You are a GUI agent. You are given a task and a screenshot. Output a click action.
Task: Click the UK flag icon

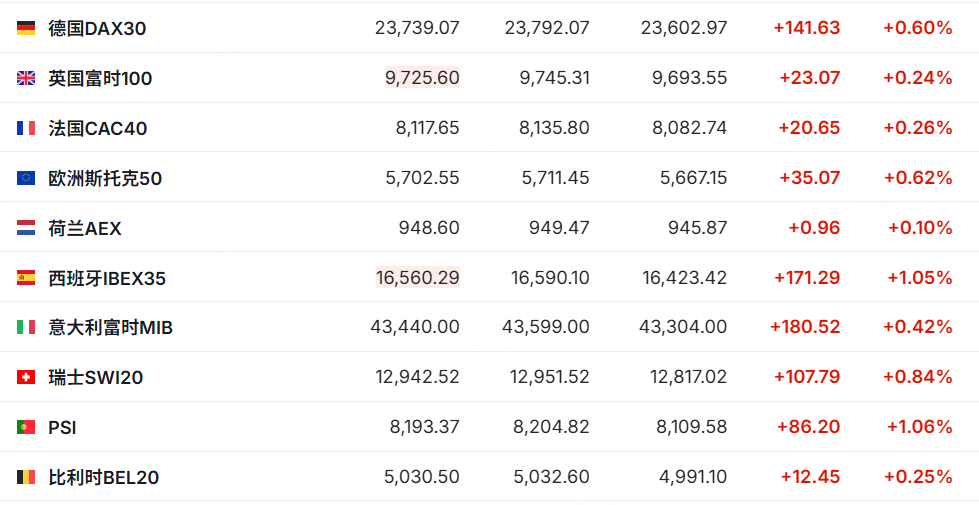[x=26, y=78]
